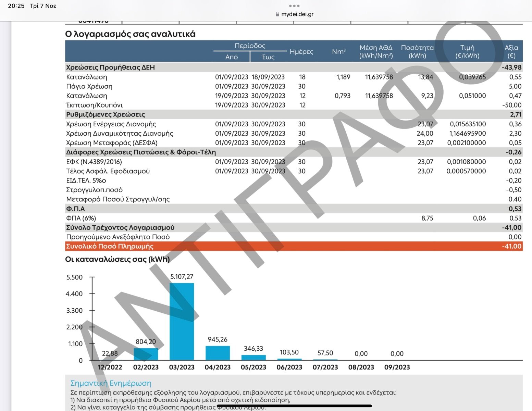The width and height of the screenshot is (532, 411).
Task: Select chart value label 57,50
Action: click(325, 353)
